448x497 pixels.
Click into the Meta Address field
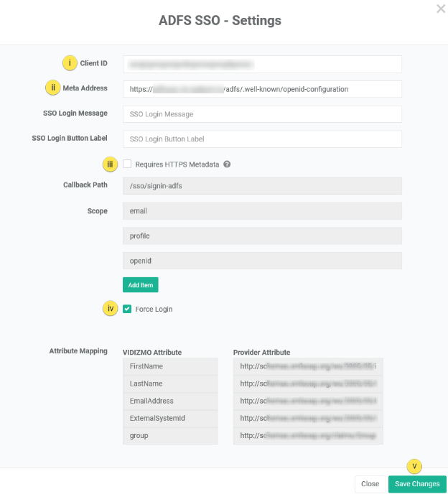[x=262, y=89]
